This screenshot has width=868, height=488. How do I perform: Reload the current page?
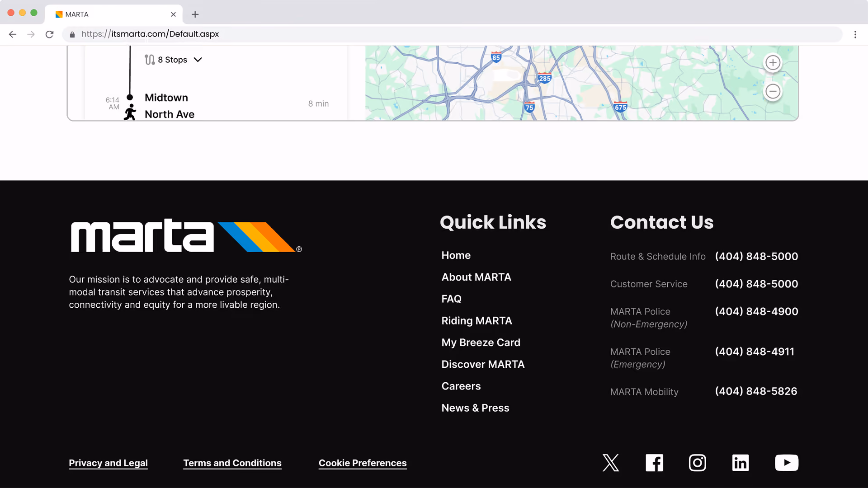coord(50,34)
